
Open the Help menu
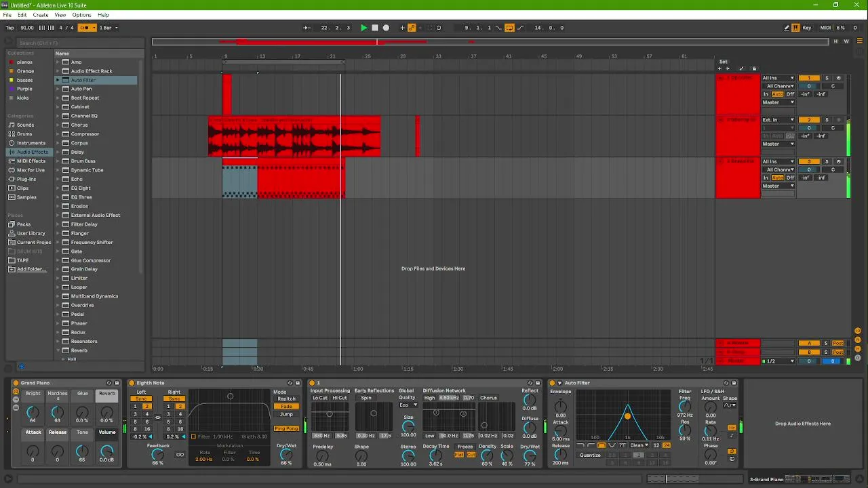103,15
